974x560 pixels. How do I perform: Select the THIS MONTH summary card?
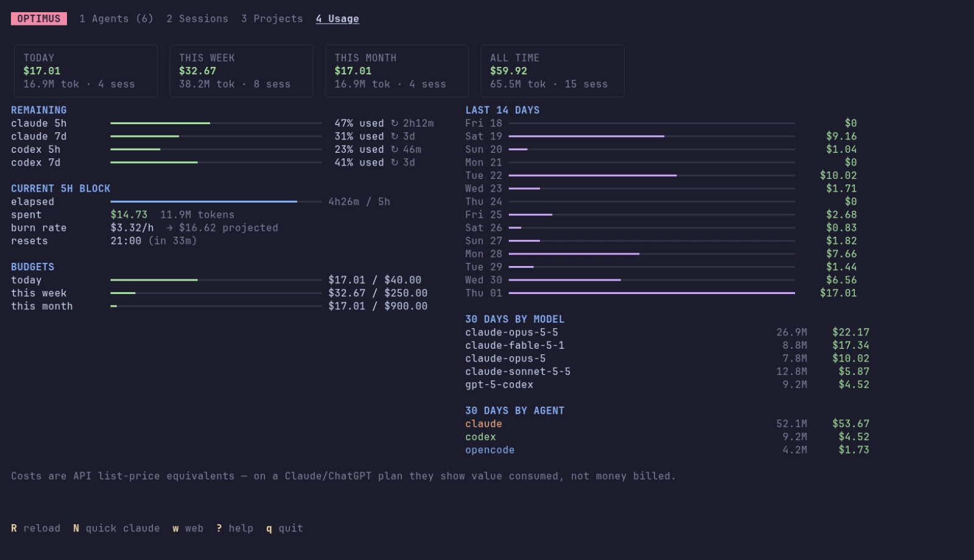point(397,71)
